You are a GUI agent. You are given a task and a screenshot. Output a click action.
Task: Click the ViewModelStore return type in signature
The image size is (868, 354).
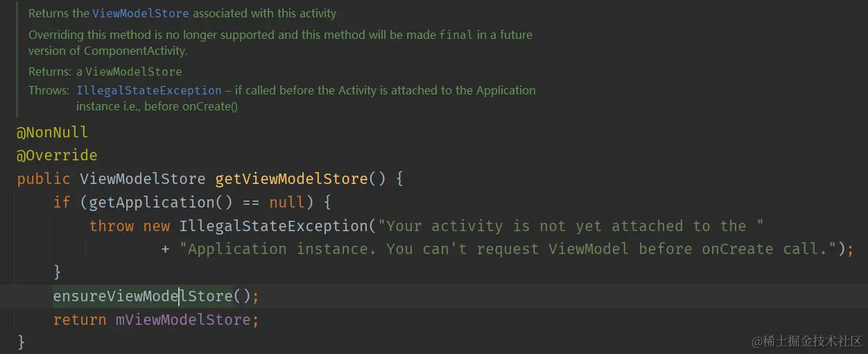(x=143, y=178)
